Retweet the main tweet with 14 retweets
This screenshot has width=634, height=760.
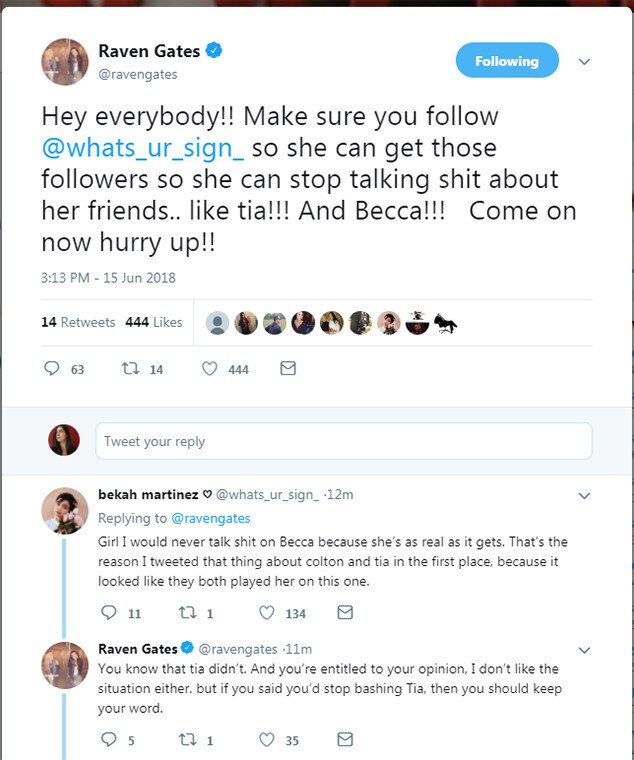coord(128,369)
